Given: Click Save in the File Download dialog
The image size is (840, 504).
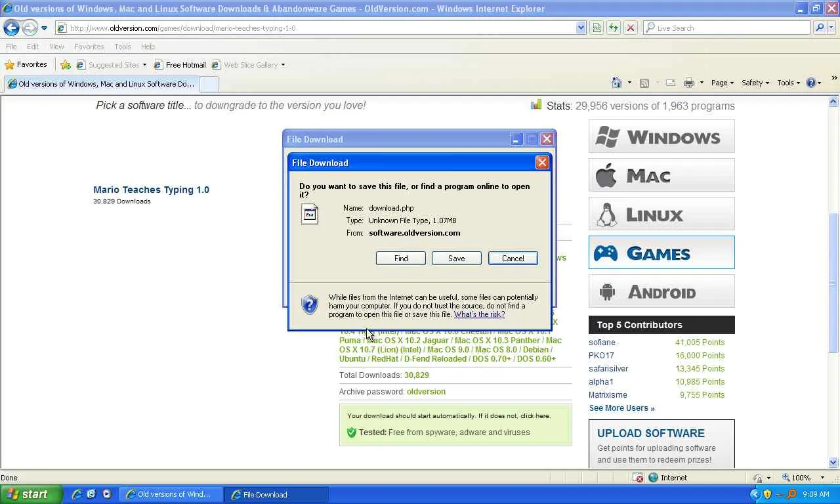Looking at the screenshot, I should click(457, 259).
